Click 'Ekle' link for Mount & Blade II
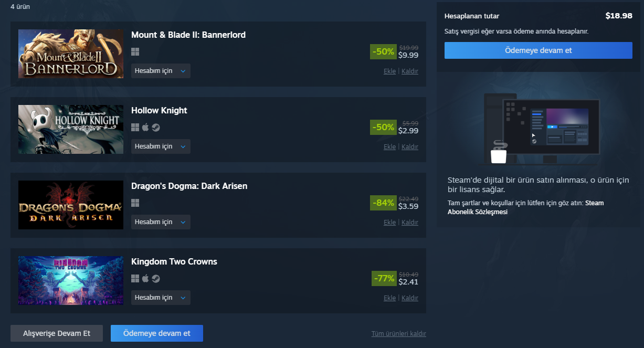The height and width of the screenshot is (348, 644). pos(389,71)
